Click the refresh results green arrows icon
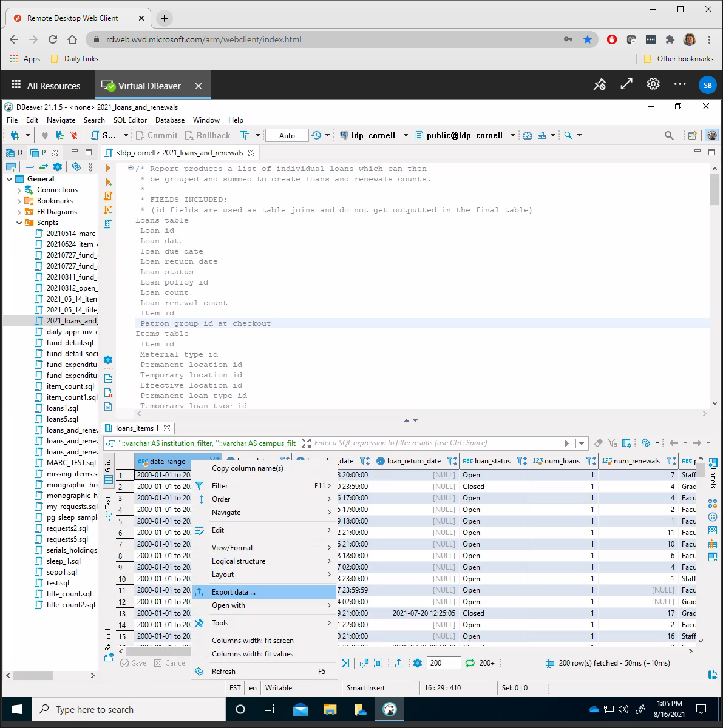Image resolution: width=723 pixels, height=728 pixels. 470,663
